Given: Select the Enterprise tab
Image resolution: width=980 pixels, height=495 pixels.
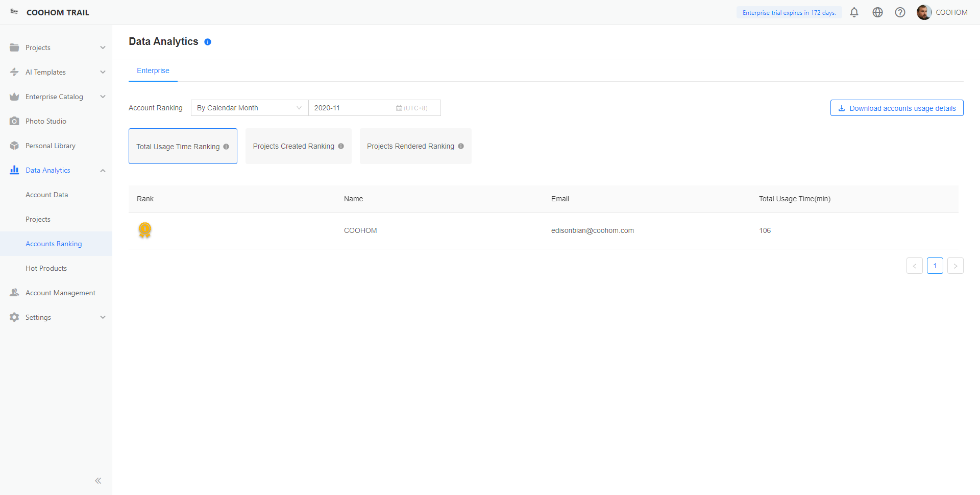Looking at the screenshot, I should (x=153, y=70).
